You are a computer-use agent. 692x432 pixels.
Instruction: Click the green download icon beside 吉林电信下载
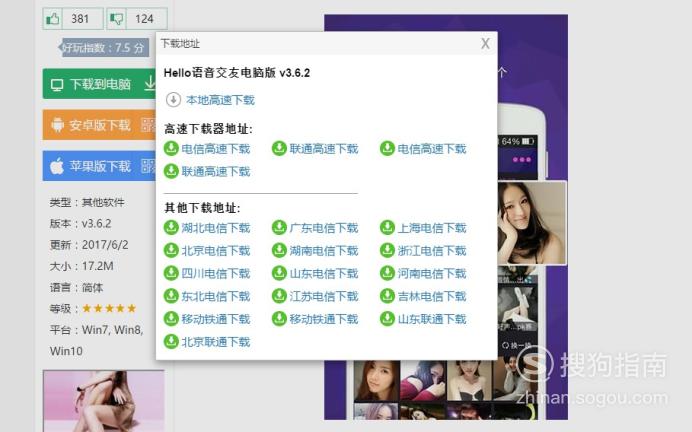pyautogui.click(x=387, y=296)
